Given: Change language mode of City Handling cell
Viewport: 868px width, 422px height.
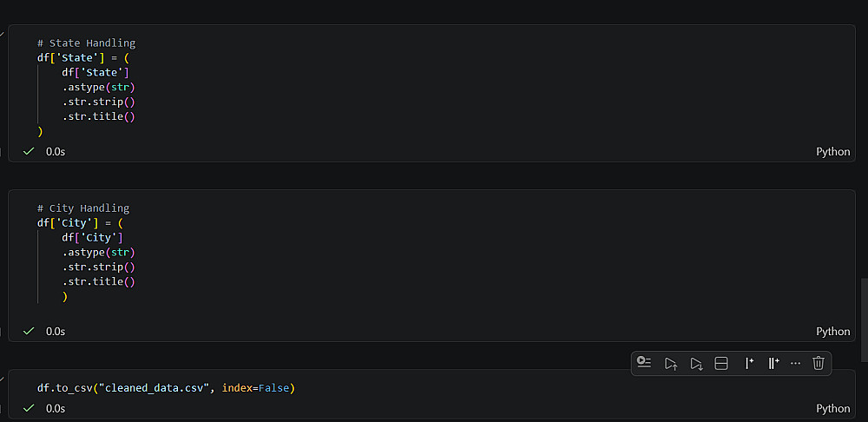Looking at the screenshot, I should pyautogui.click(x=832, y=331).
